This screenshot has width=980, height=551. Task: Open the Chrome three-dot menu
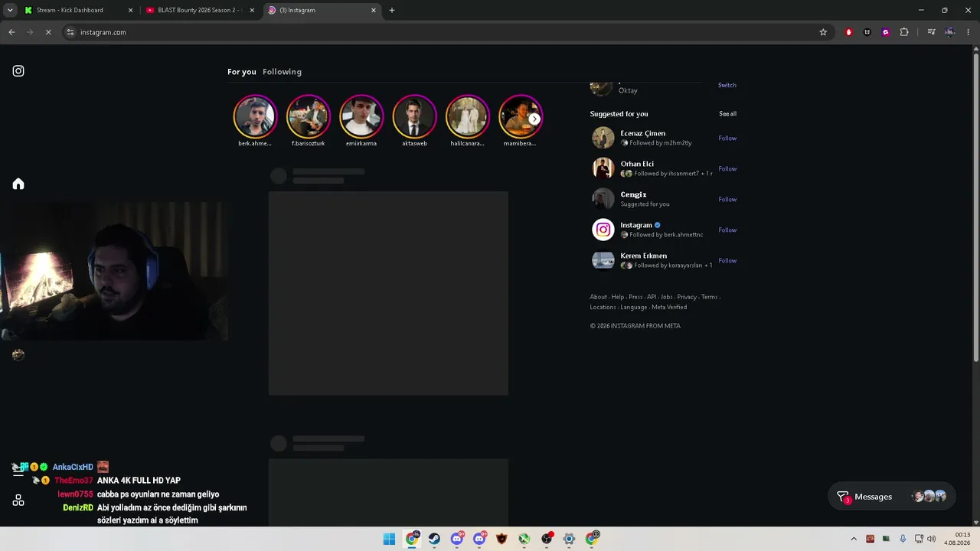pos(969,32)
